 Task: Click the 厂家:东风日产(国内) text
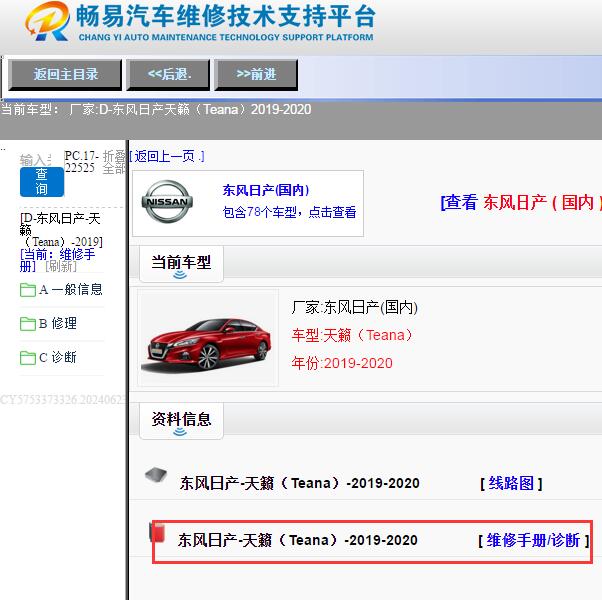pos(354,307)
